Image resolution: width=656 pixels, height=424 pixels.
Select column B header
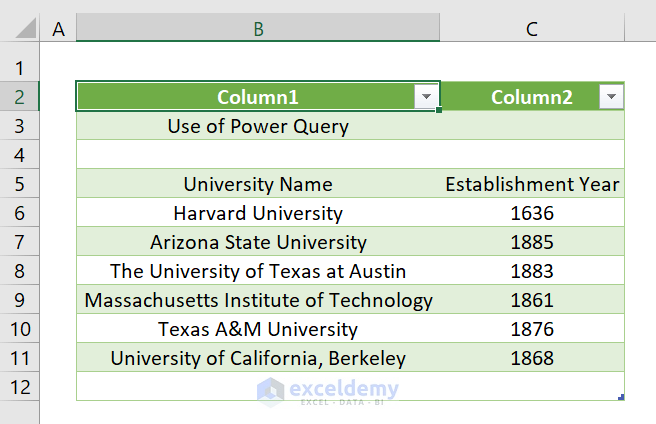point(258,29)
